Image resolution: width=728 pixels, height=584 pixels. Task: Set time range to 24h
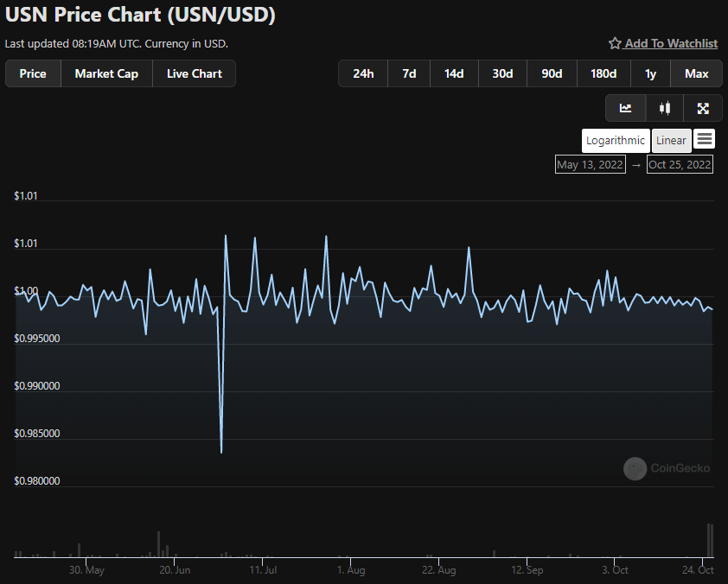tap(363, 73)
